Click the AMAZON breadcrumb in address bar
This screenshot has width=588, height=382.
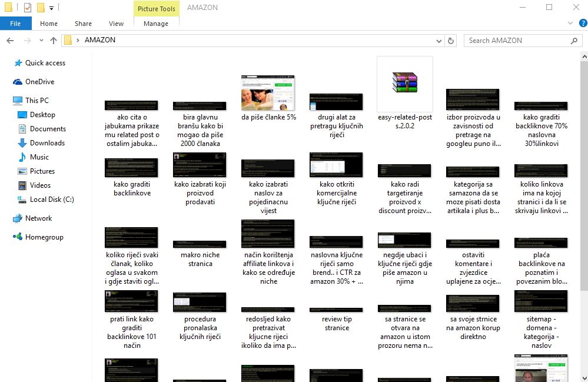[x=99, y=40]
